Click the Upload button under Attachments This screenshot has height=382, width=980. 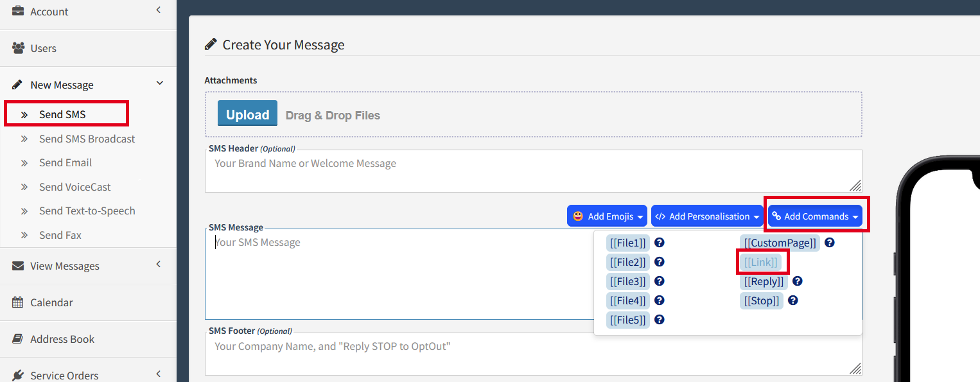(247, 113)
